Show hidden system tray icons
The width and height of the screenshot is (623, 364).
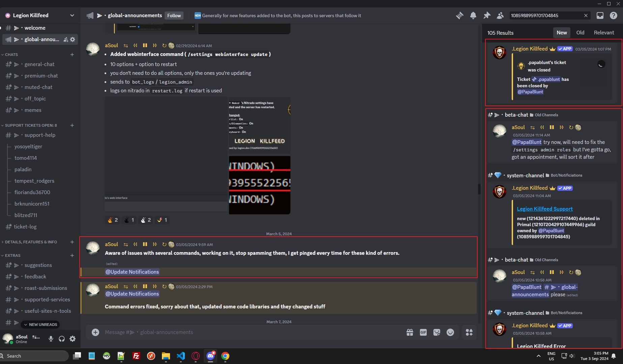539,356
